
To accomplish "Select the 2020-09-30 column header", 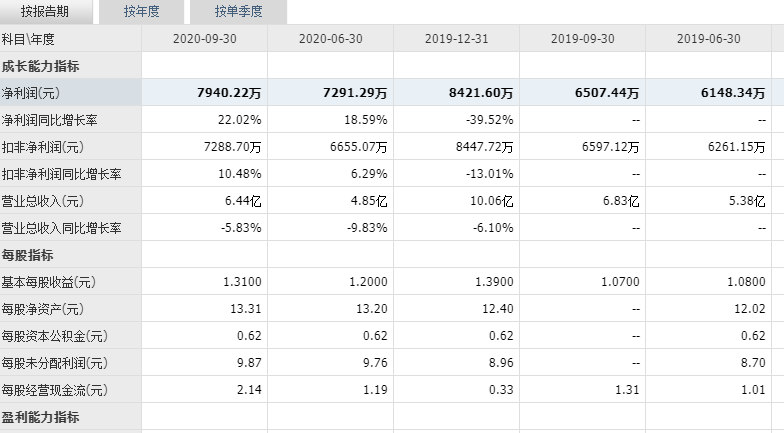I will [x=204, y=39].
